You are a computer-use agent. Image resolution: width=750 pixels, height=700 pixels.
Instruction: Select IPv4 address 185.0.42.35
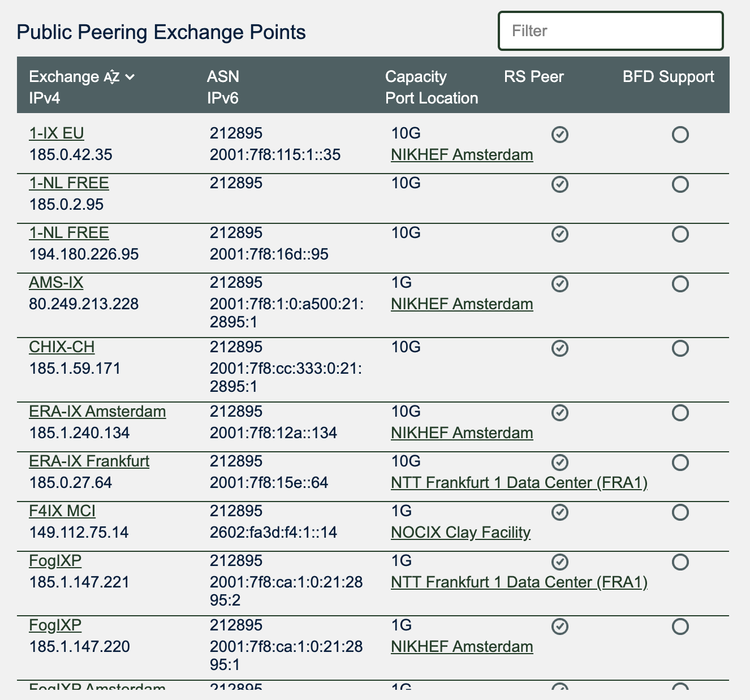71,154
